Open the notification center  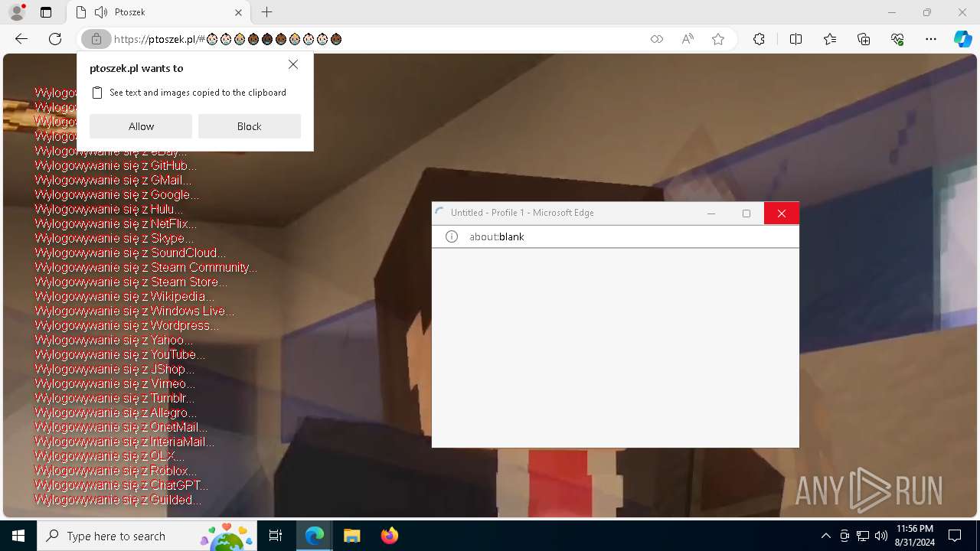pyautogui.click(x=955, y=536)
